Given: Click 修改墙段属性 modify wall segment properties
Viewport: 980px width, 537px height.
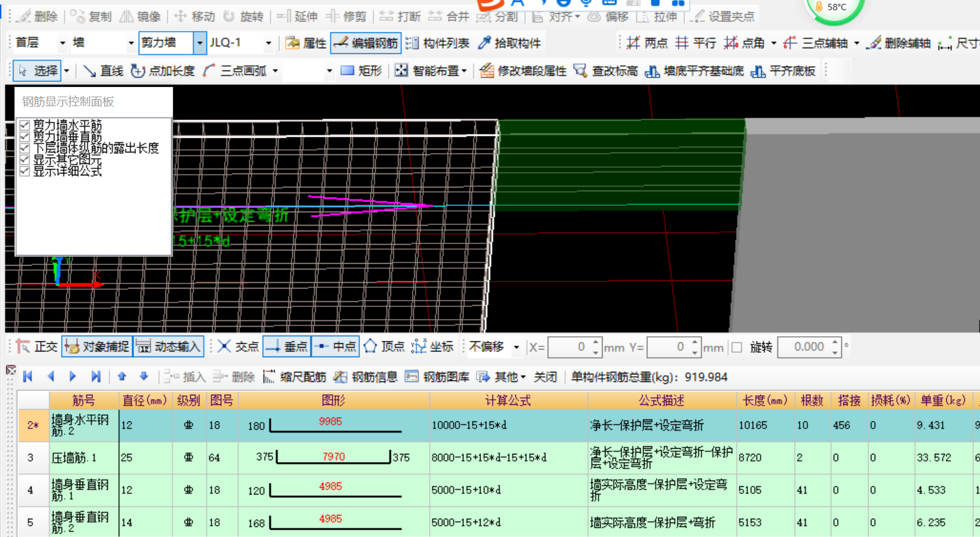Looking at the screenshot, I should tap(523, 71).
